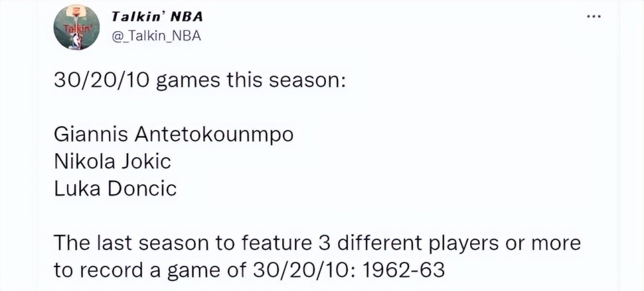The width and height of the screenshot is (644, 291).
Task: Select the name Nikola Jokic
Action: [113, 162]
